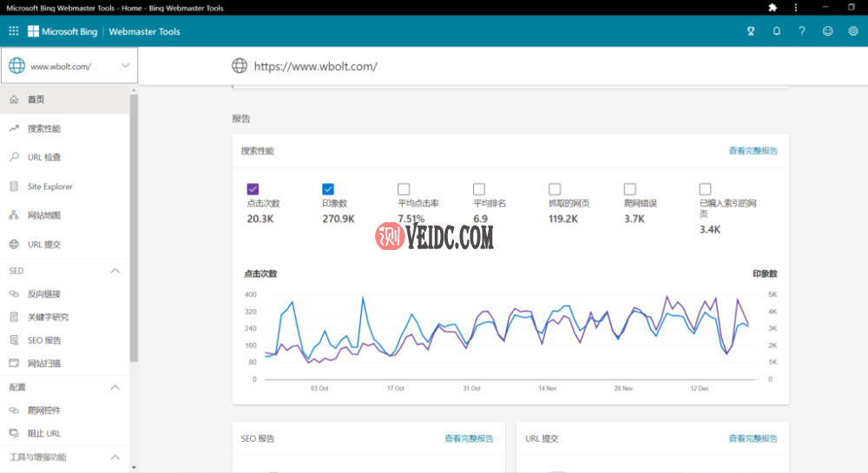Click the browser extensions puzzle icon
This screenshot has height=473, width=868.
point(773,8)
